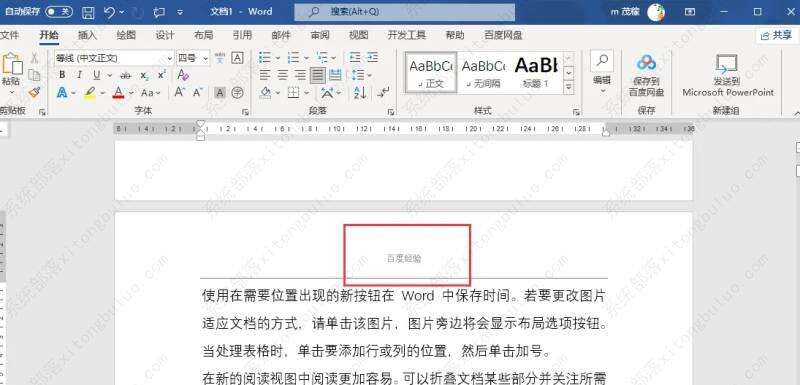
Task: Click the Paste (粘贴) clipboard icon
Action: point(12,63)
